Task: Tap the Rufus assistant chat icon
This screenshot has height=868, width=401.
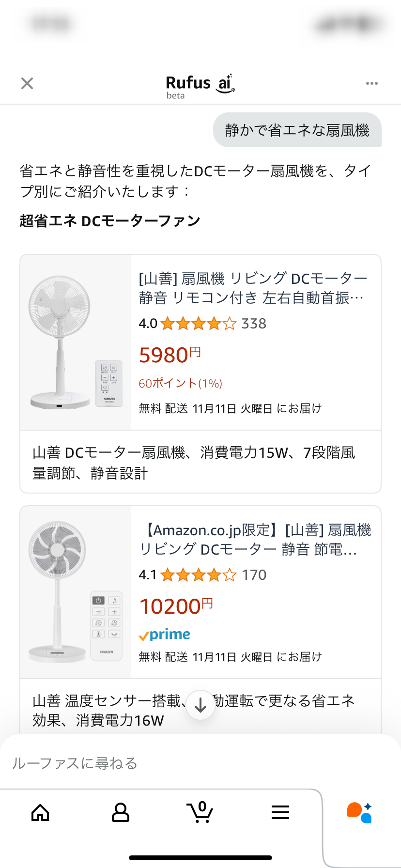Action: point(359,812)
